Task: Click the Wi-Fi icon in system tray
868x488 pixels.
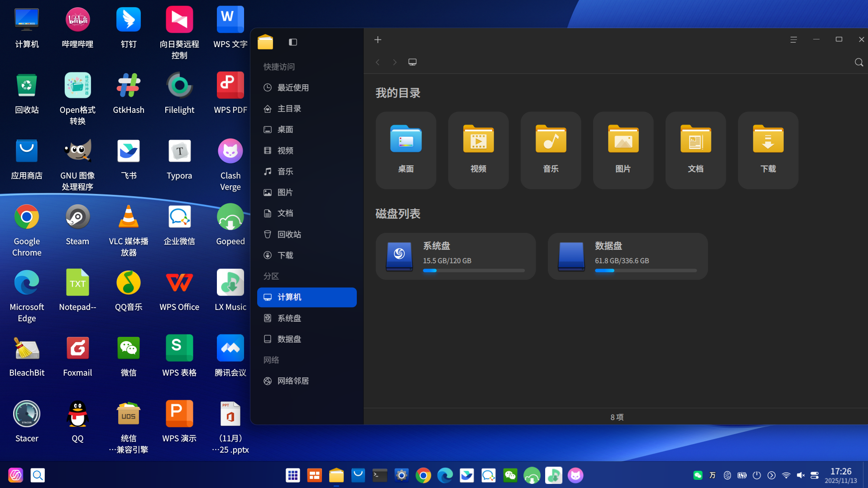Action: [786, 475]
